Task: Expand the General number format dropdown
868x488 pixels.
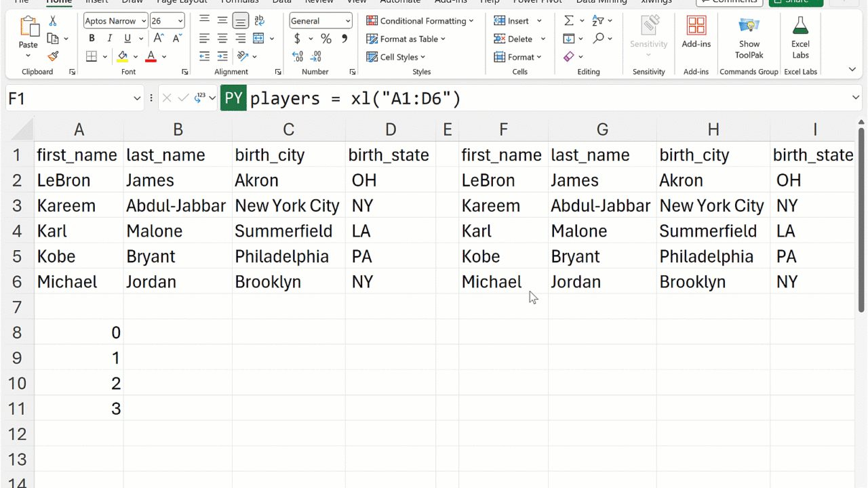Action: pos(348,22)
